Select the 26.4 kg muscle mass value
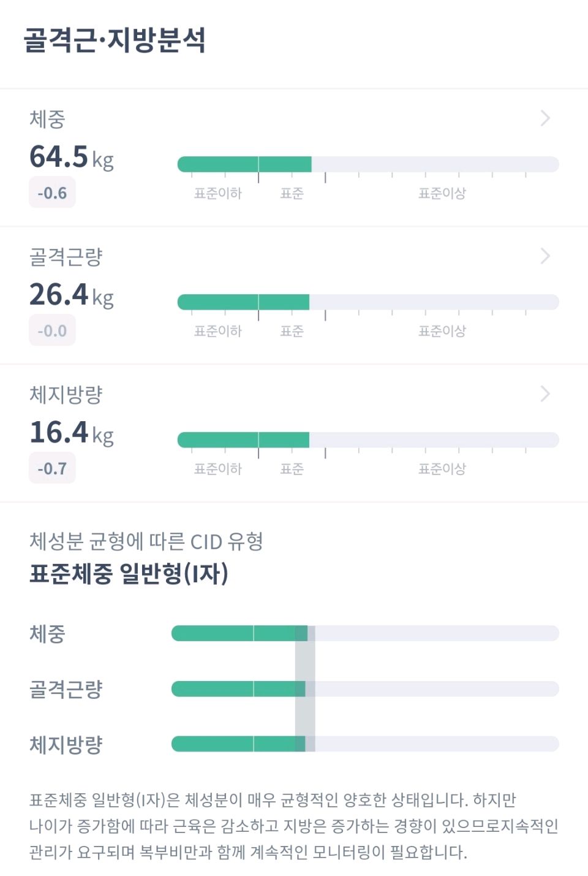The width and height of the screenshot is (588, 876). (x=72, y=294)
